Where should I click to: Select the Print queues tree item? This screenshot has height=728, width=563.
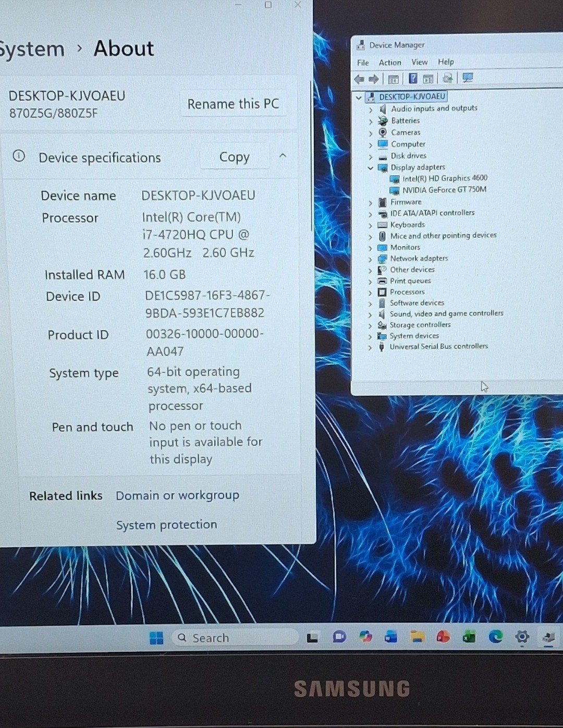[410, 281]
